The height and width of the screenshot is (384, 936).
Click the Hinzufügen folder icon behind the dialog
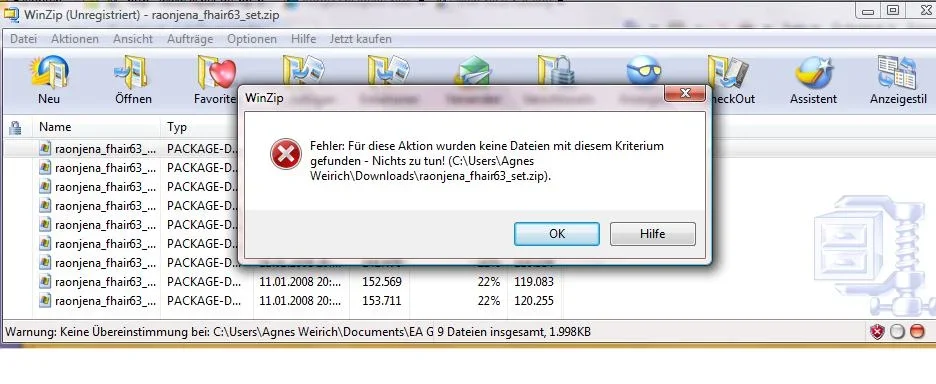coord(304,70)
